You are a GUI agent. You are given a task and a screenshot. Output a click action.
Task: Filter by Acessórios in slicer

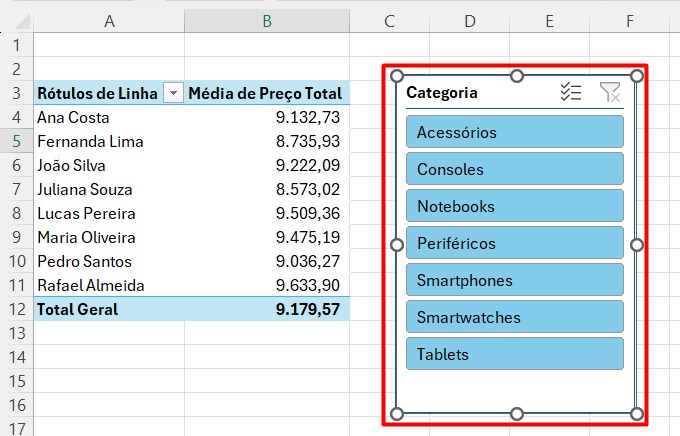pyautogui.click(x=515, y=132)
